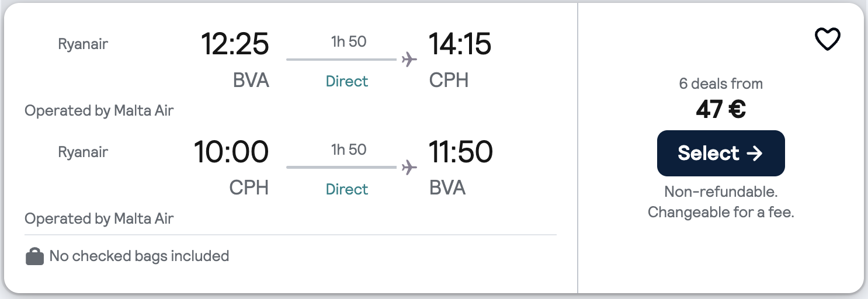The image size is (868, 299).
Task: Click the outbound CPH arrival airport code
Action: point(449,80)
